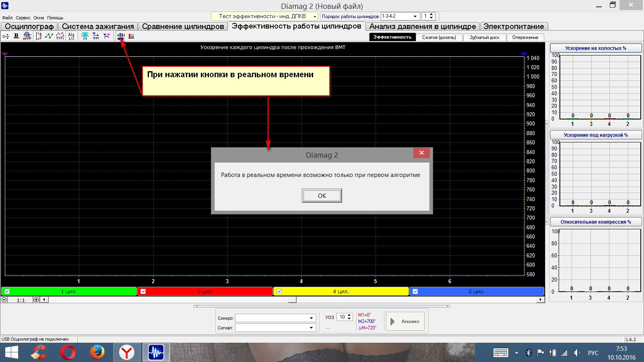The image size is (644, 362).
Task: Click the red bar with 10 icon
Action: [131, 36]
